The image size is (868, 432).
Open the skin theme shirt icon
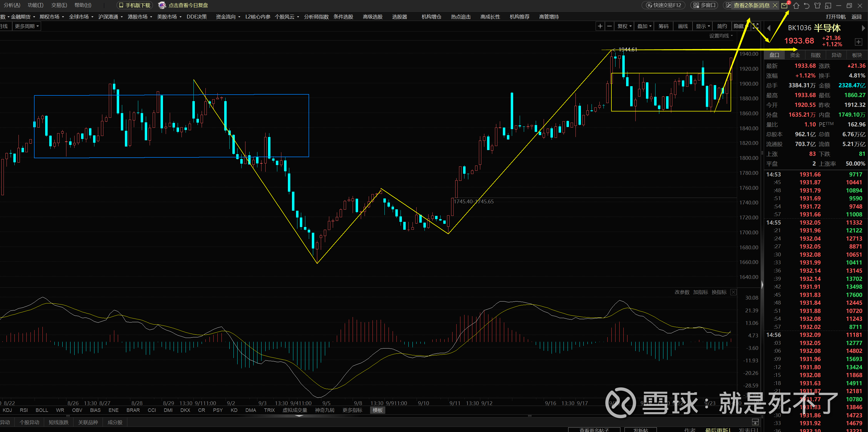(817, 5)
